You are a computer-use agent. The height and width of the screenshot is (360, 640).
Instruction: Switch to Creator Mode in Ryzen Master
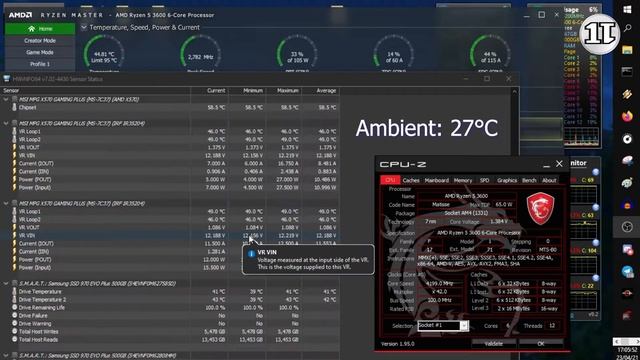pyautogui.click(x=40, y=41)
